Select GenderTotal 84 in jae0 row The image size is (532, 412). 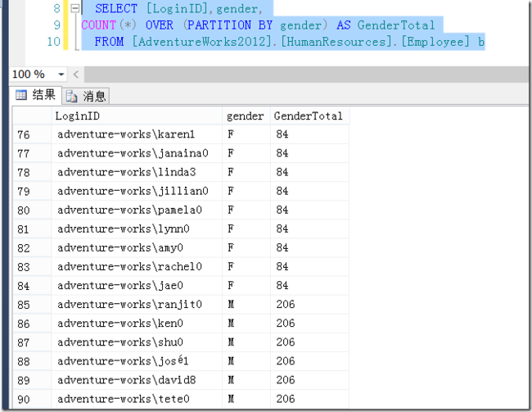[309, 286]
